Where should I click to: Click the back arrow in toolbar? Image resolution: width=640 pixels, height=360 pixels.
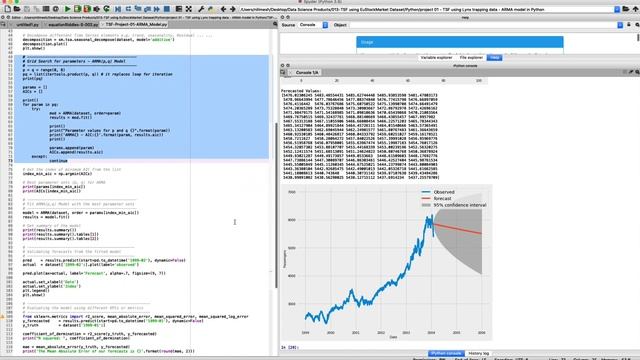pos(223,9)
